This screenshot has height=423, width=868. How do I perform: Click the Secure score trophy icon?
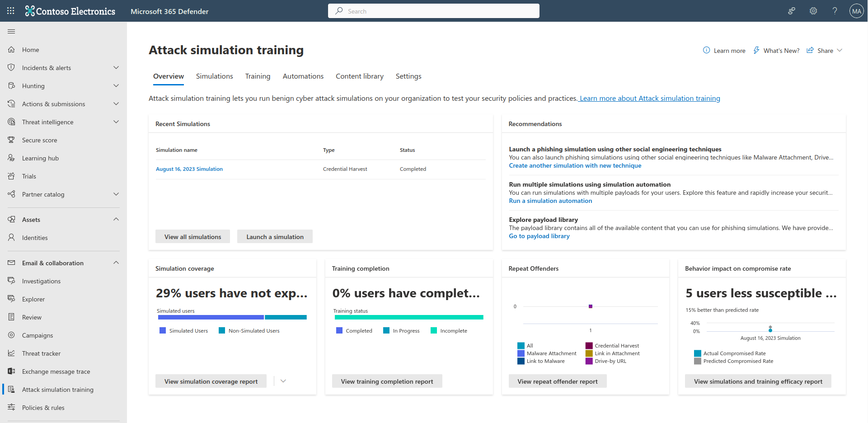11,140
